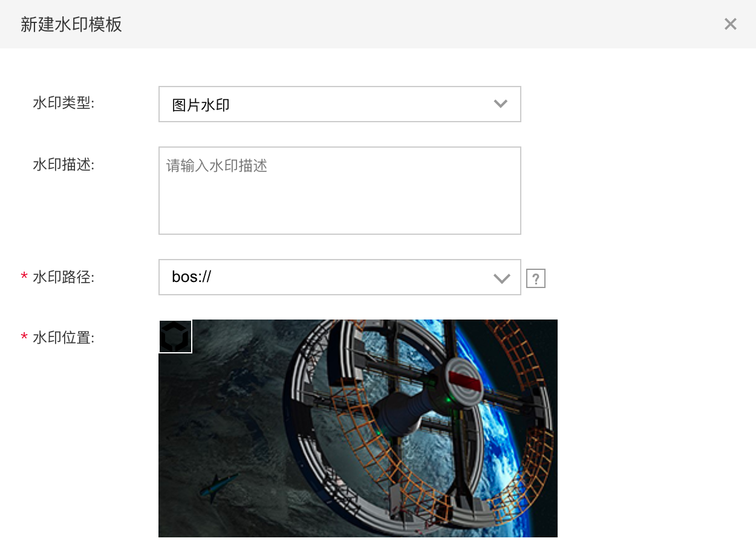Focus the 请输入水印描述 text area
This screenshot has width=756, height=541.
click(340, 191)
